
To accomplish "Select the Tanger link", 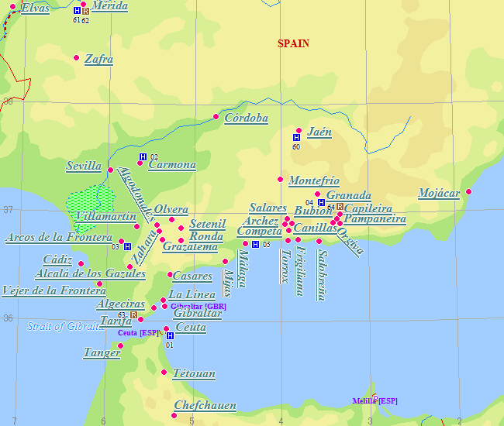I will click(x=102, y=353).
